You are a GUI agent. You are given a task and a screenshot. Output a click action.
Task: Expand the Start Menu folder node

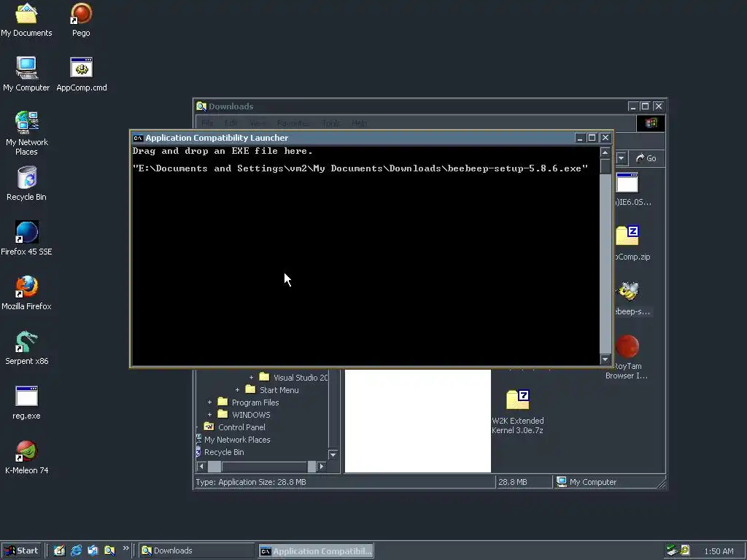237,390
